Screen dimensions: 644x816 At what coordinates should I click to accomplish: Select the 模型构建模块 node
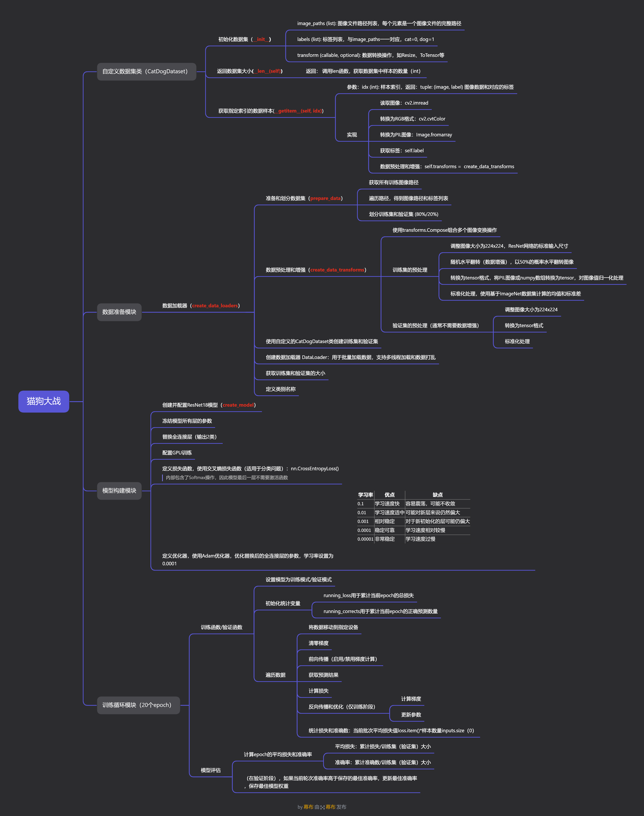119,490
